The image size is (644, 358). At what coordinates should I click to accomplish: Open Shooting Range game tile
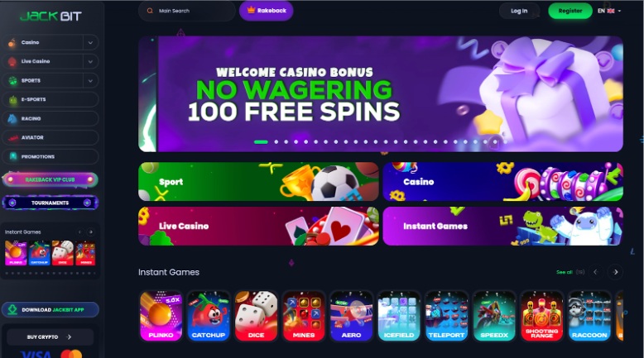pos(541,316)
